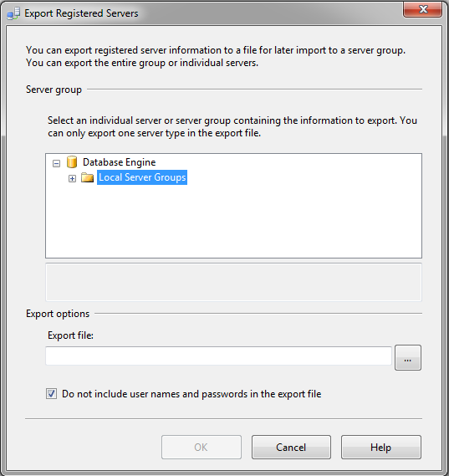This screenshot has width=449, height=476.
Task: Close the Export Registered Servers dialog
Action: click(x=422, y=10)
